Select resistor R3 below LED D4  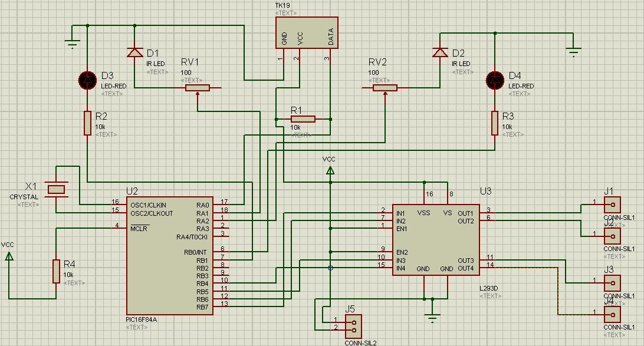(495, 123)
